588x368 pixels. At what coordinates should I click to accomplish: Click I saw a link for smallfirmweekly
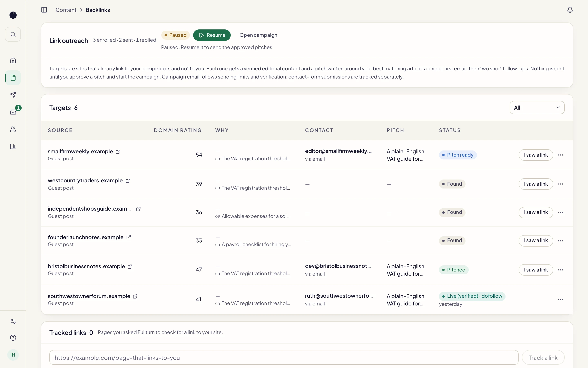[536, 155]
